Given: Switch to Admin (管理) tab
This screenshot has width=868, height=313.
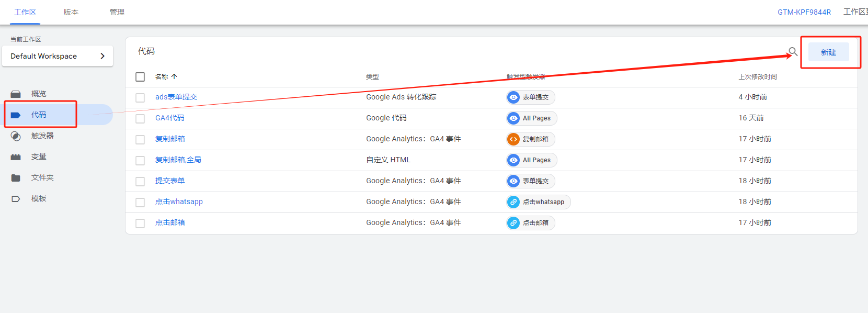Looking at the screenshot, I should (x=117, y=12).
